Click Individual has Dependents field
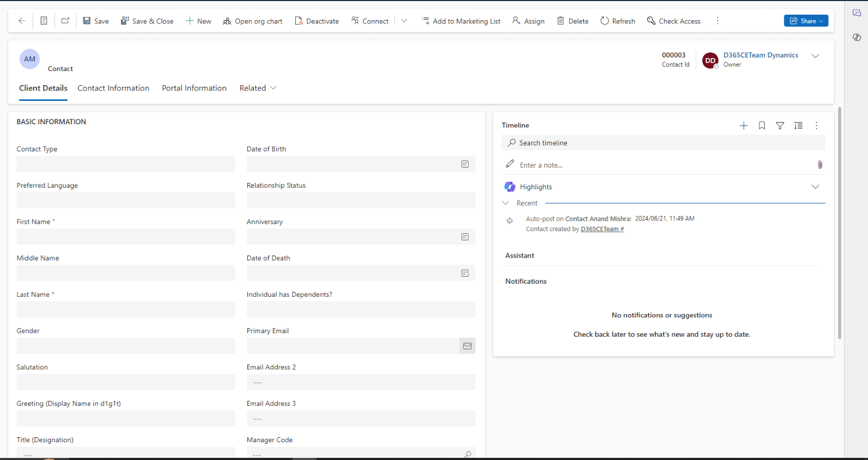 click(361, 309)
